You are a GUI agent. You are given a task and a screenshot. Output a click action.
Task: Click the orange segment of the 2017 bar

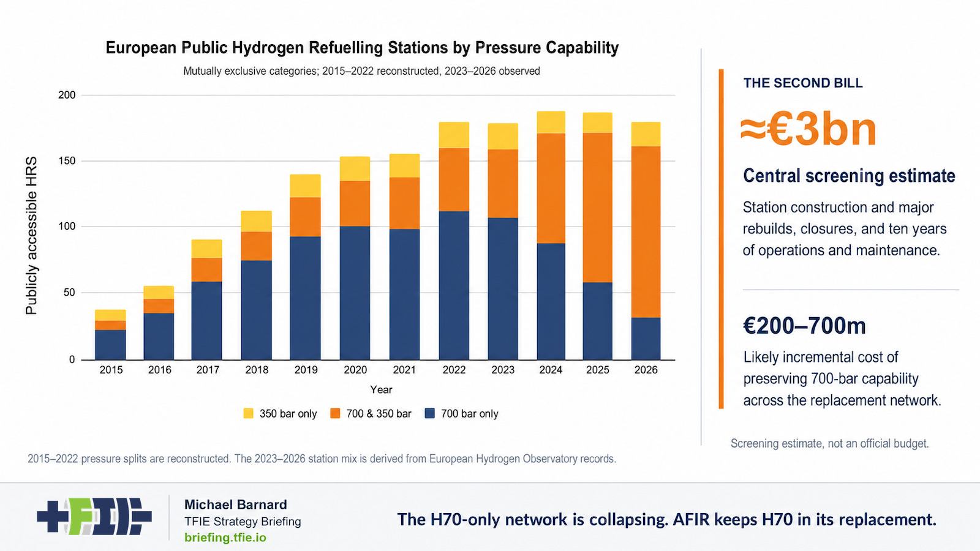click(206, 270)
